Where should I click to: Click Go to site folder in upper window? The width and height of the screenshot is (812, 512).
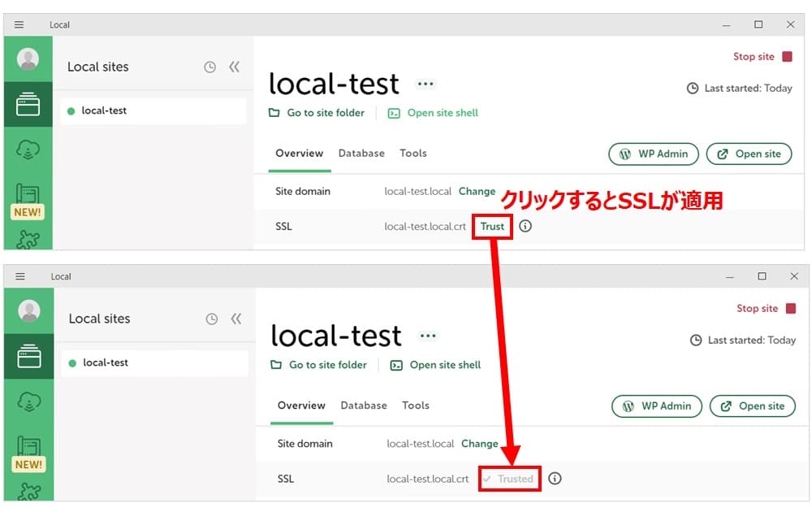[317, 113]
